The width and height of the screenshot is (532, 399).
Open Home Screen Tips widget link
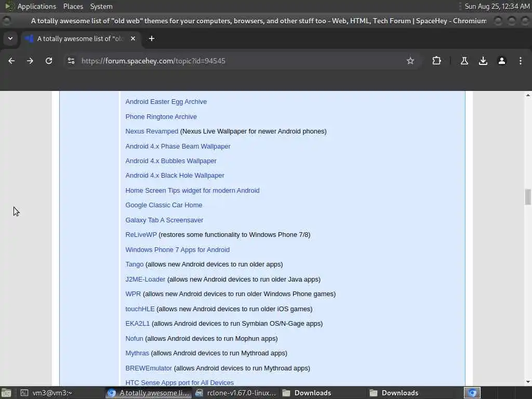point(192,190)
